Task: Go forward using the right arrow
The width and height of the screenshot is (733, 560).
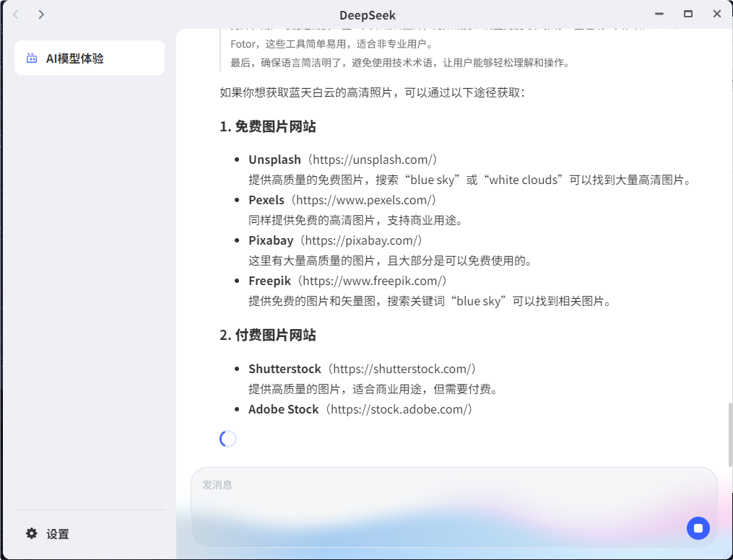Action: pos(41,14)
